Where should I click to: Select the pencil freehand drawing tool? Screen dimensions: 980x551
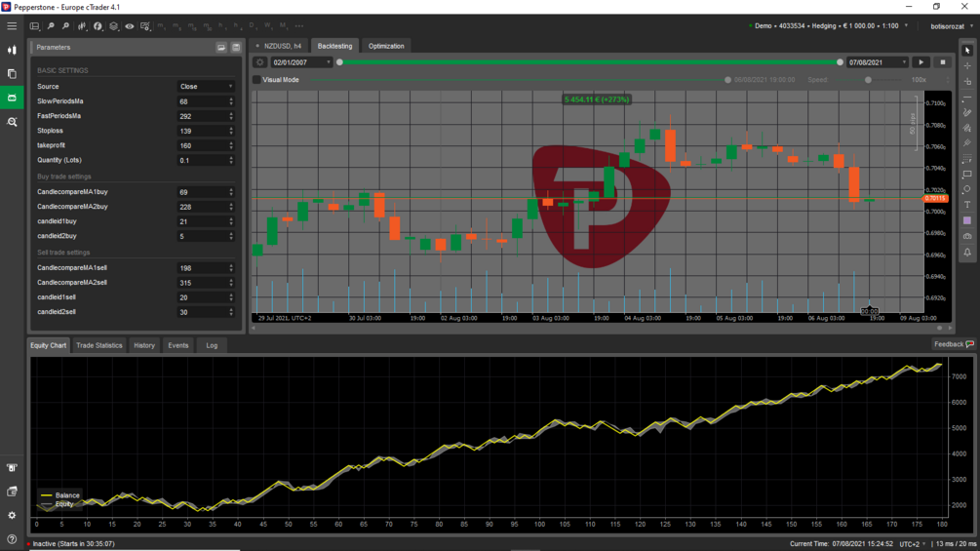[967, 112]
